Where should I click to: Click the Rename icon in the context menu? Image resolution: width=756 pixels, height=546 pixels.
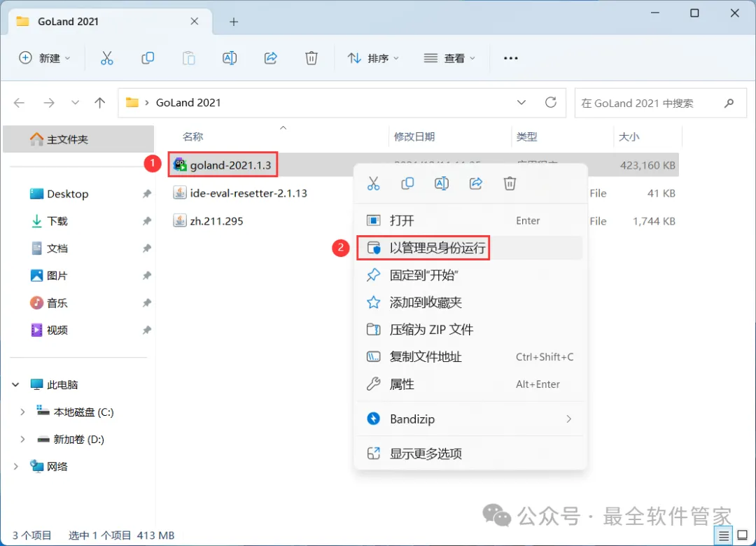tap(442, 183)
